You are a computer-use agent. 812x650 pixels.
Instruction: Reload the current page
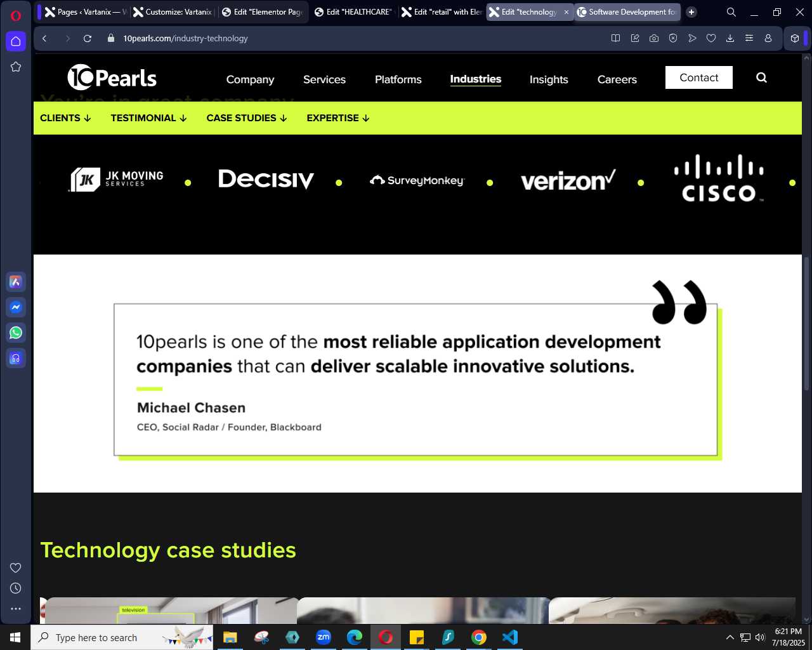point(88,38)
